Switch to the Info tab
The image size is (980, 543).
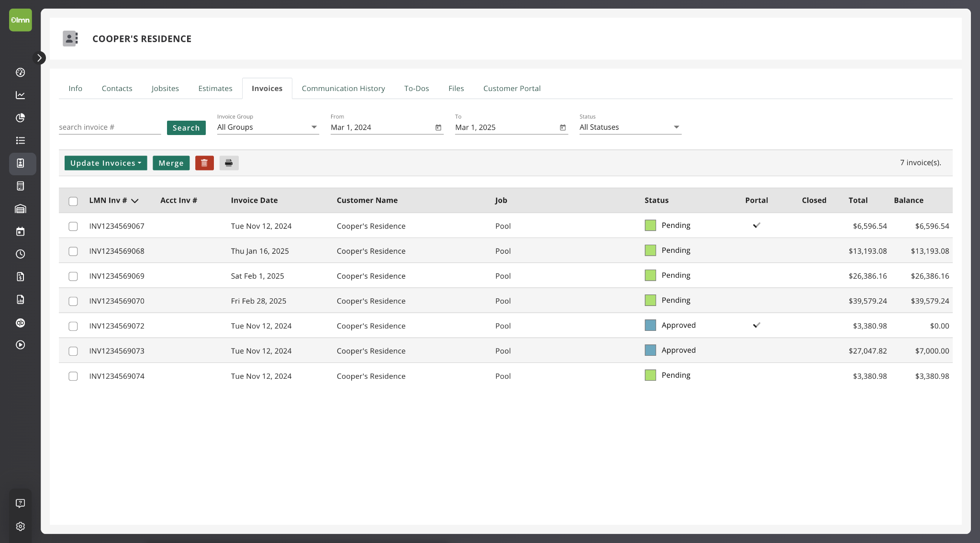point(75,89)
